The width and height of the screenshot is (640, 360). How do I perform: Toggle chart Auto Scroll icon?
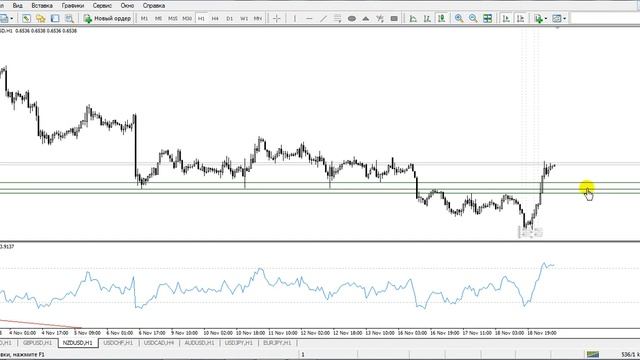tap(506, 18)
